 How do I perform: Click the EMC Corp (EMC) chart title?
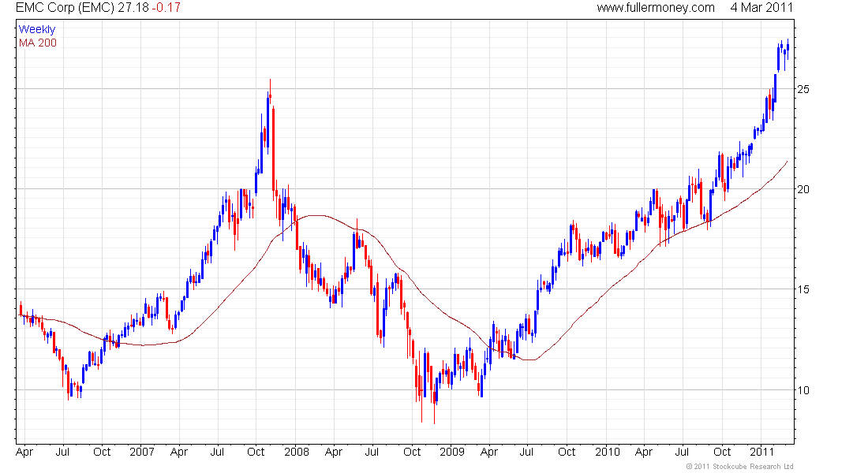pyautogui.click(x=65, y=8)
